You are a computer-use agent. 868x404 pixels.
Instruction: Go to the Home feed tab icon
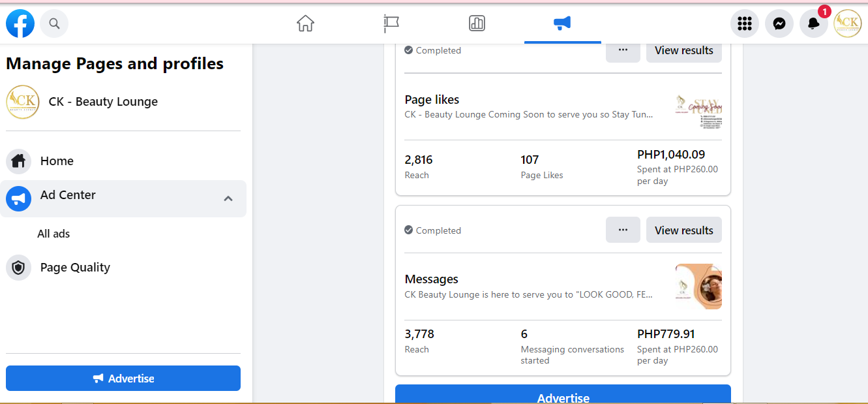(x=305, y=24)
